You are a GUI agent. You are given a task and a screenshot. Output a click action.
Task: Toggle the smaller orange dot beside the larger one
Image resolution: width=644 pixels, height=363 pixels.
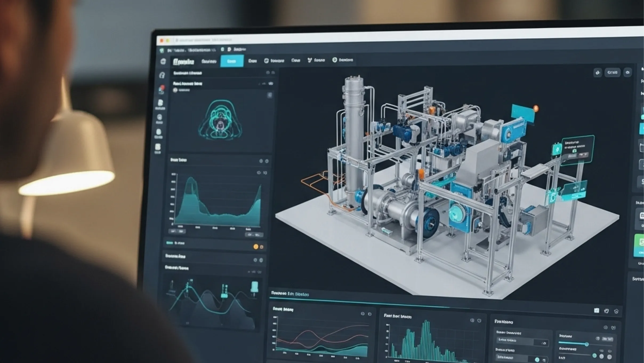[x=262, y=247]
